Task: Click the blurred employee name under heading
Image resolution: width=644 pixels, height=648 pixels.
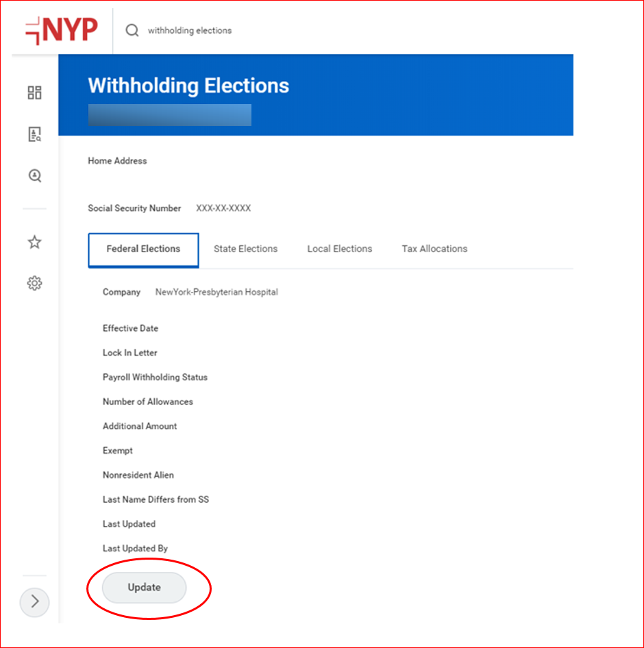Action: [x=169, y=115]
